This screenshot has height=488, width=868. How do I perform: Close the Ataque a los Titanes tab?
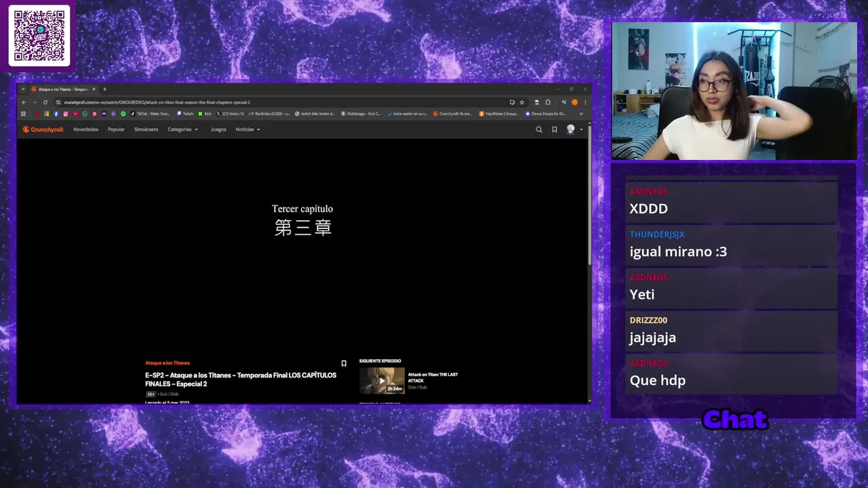94,89
